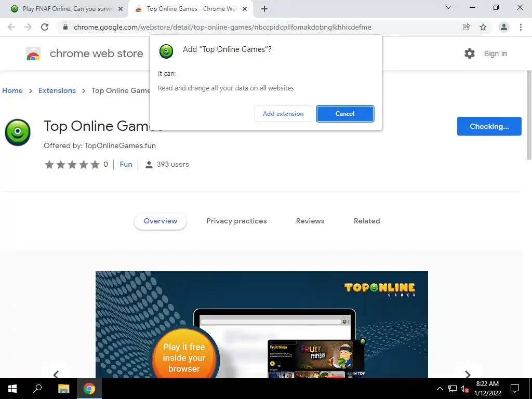The image size is (532, 399).
Task: Click the page vertical scrollbar
Action: click(x=528, y=115)
